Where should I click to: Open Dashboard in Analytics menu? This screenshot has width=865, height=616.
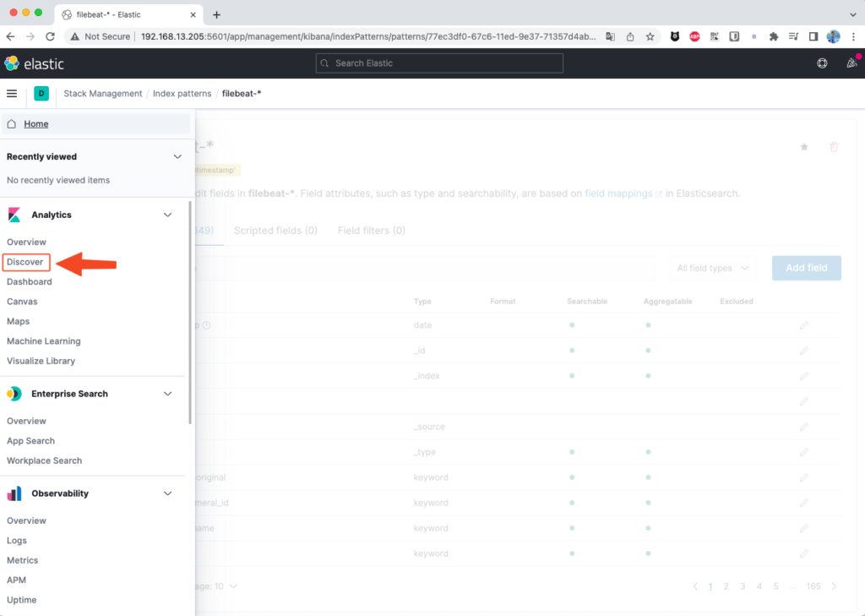coord(30,281)
